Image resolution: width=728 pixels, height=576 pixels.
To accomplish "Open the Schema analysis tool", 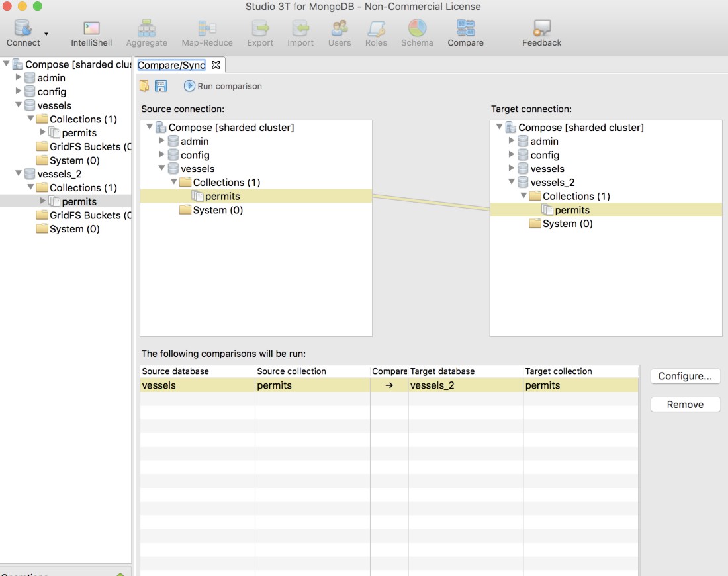I will click(x=417, y=32).
